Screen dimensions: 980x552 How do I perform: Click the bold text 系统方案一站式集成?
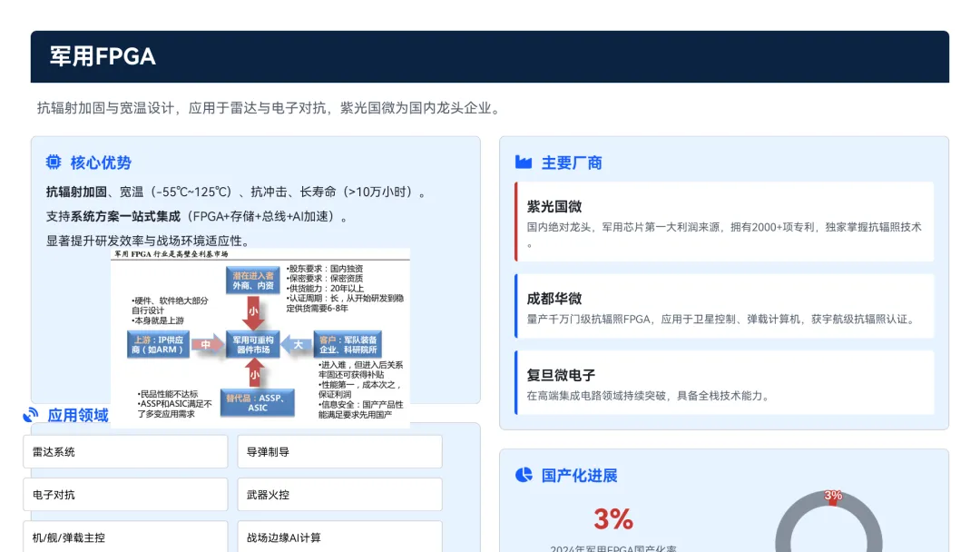click(x=125, y=216)
